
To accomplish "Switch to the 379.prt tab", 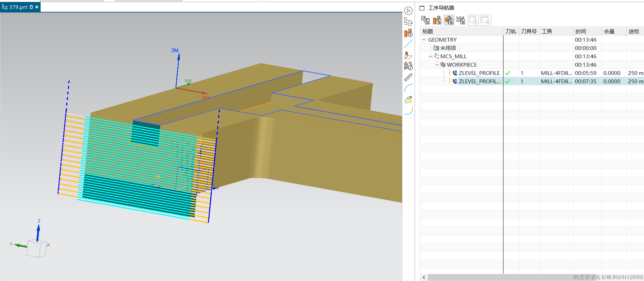I will coord(20,7).
